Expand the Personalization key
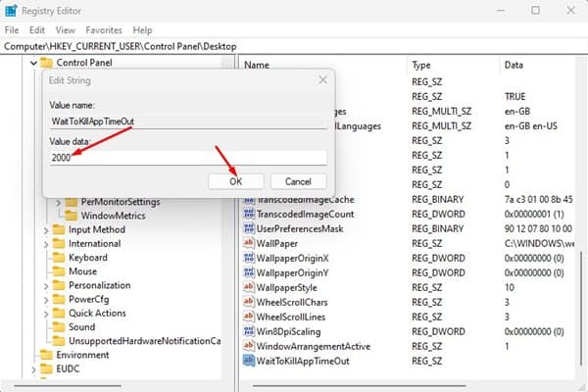This screenshot has height=392, width=588. coord(46,286)
